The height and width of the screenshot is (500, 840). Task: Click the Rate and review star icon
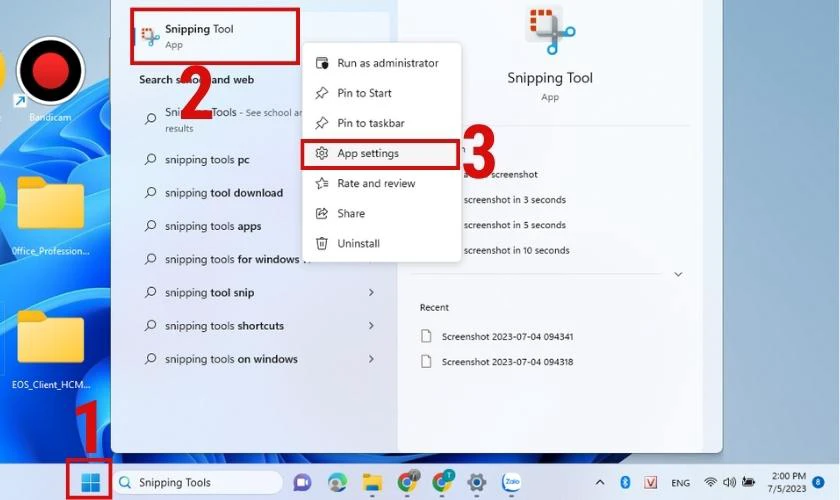click(321, 183)
